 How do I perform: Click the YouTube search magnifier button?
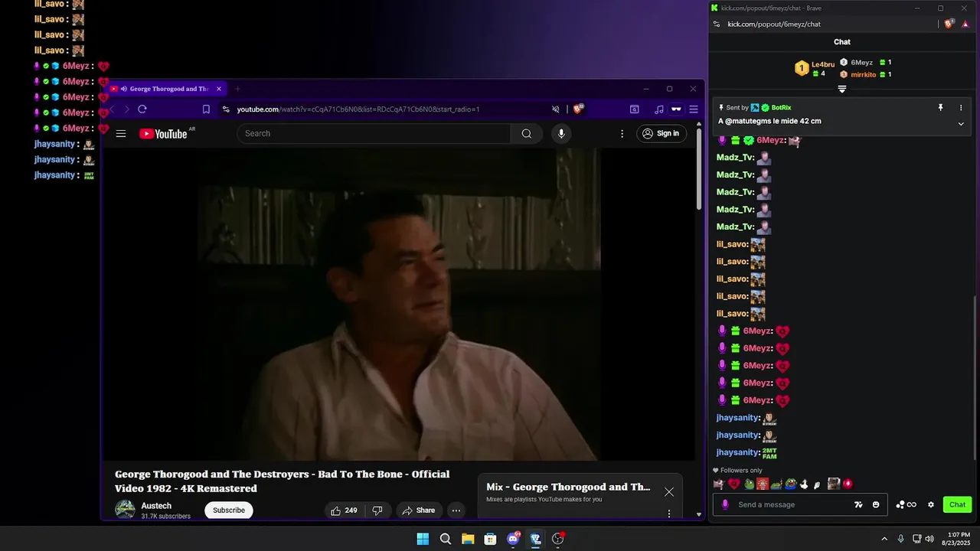click(x=527, y=134)
